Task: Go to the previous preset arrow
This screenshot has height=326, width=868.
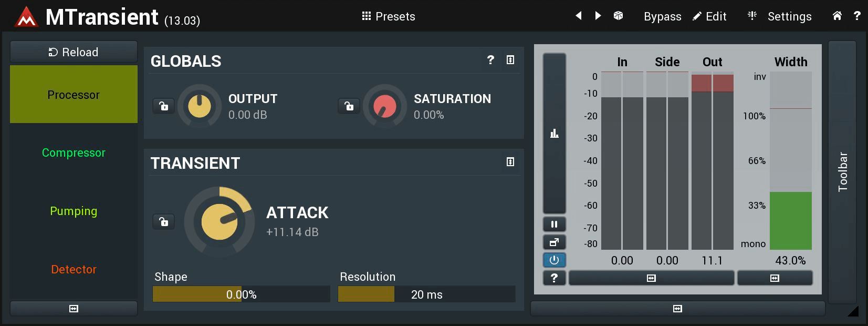Action: pyautogui.click(x=579, y=16)
